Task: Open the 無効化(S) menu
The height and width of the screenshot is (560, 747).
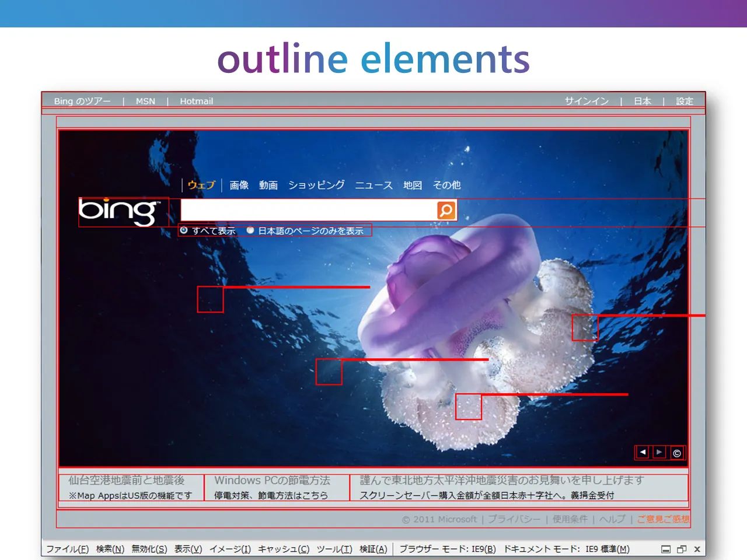Action: click(149, 549)
